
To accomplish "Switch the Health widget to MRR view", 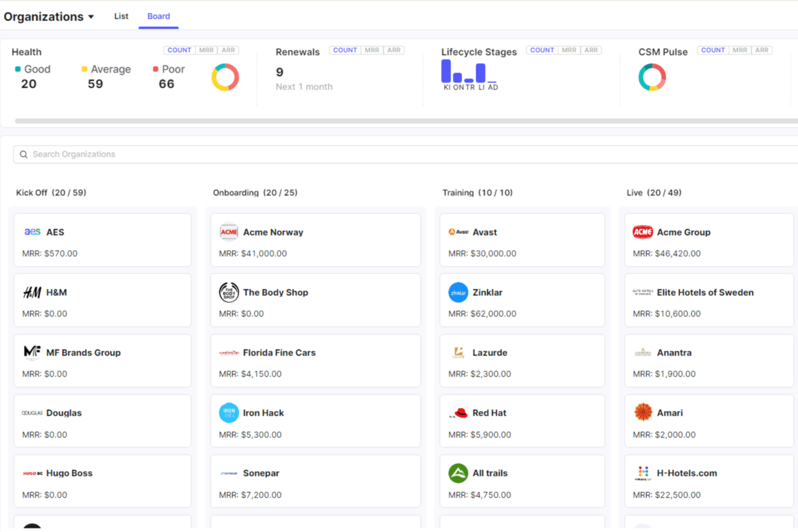I will 205,50.
